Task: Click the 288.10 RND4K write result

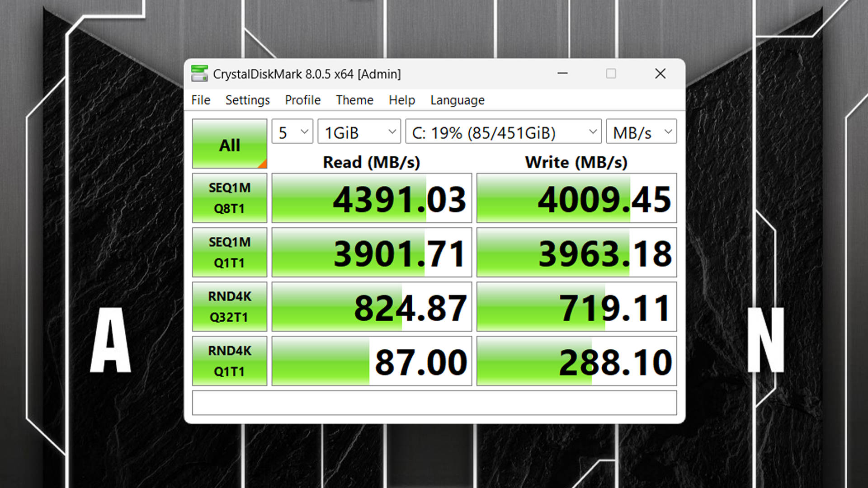Action: 576,361
